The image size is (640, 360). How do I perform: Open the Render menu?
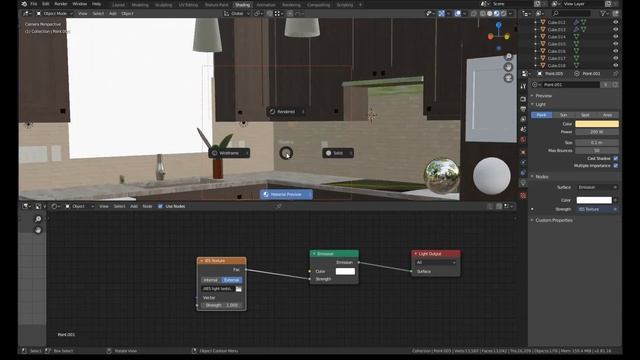tap(61, 4)
